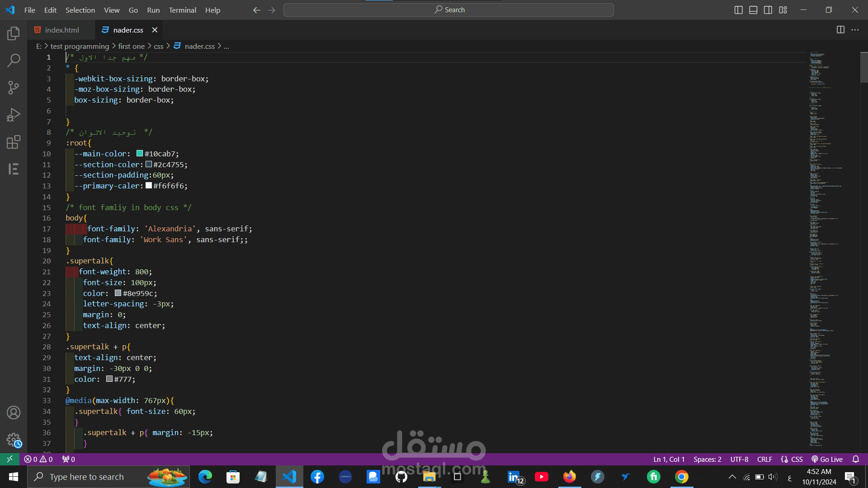Open the Extensions marketplace icon
The height and width of the screenshot is (488, 868).
point(14,142)
